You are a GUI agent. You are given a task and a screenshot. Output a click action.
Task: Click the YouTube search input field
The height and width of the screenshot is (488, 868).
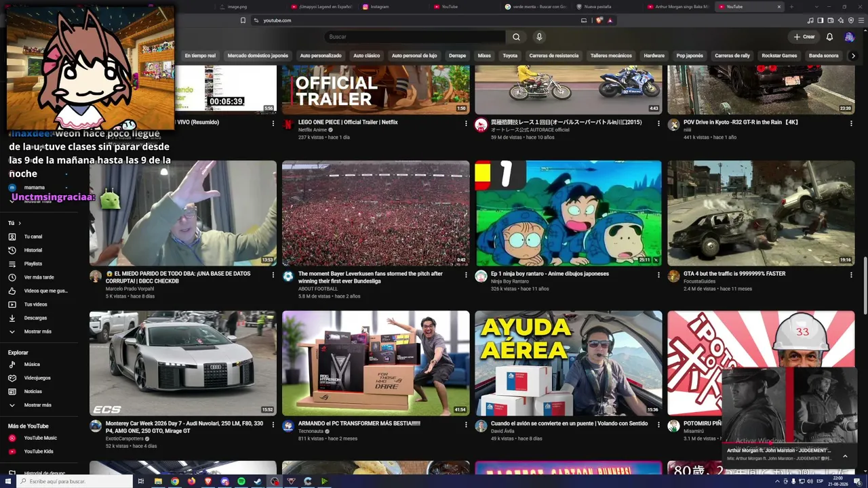(x=414, y=37)
